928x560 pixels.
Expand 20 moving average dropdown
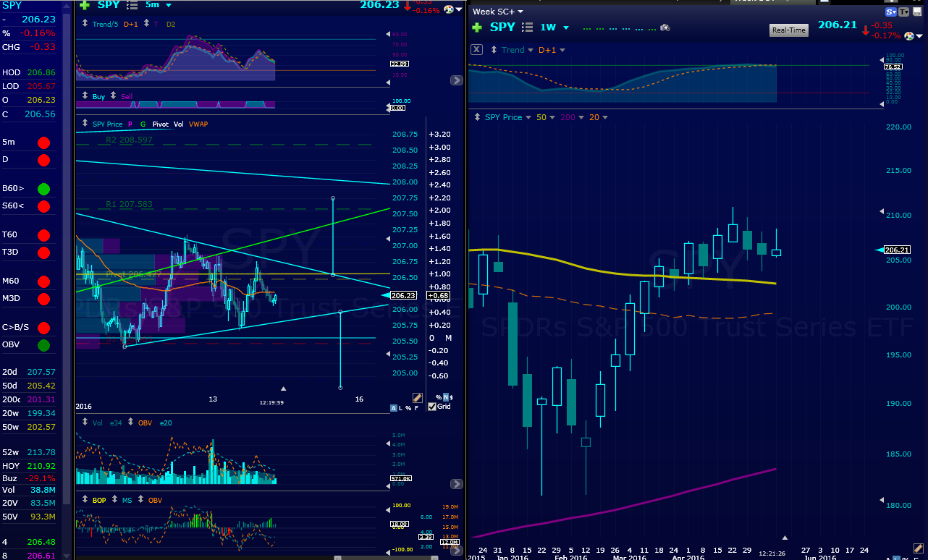(605, 117)
